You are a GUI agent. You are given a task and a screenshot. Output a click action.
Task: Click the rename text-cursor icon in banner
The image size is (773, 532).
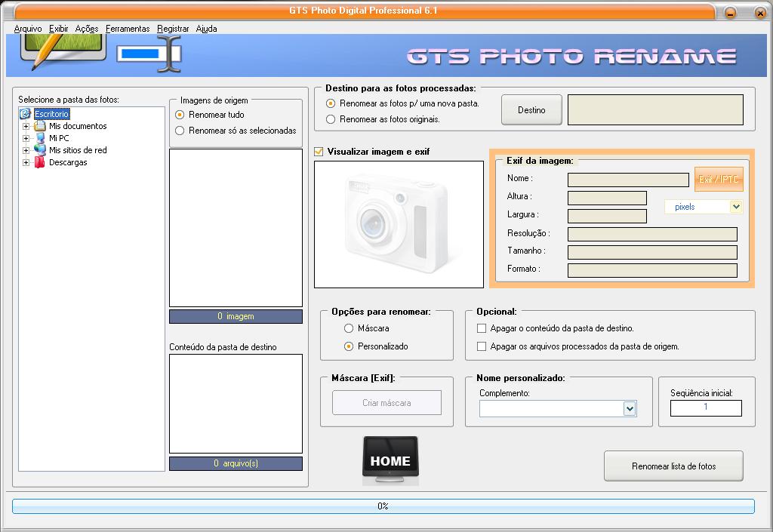point(149,54)
